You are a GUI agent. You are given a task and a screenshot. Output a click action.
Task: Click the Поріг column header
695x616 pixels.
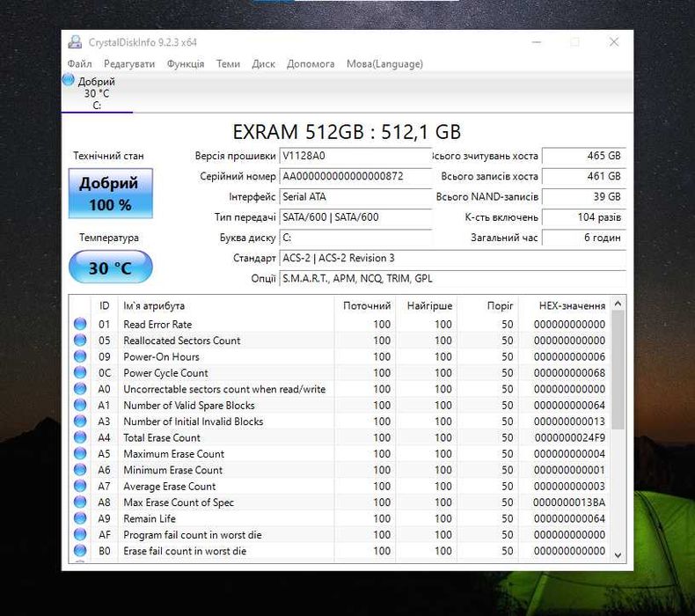click(x=487, y=305)
